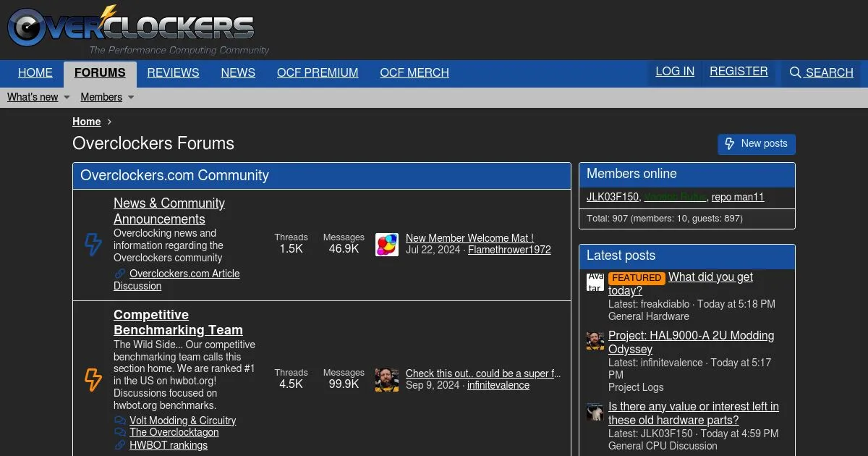Click the Home breadcrumb
The width and height of the screenshot is (868, 456).
pyautogui.click(x=87, y=122)
